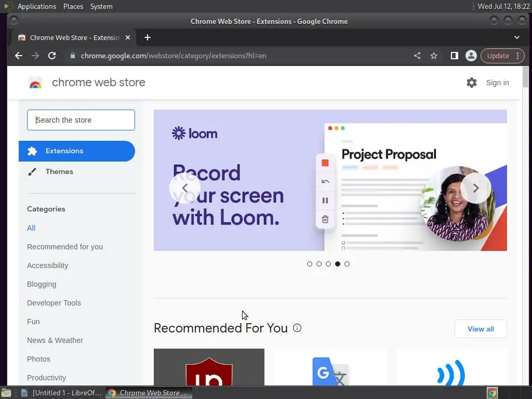Open the Places menu

73,6
